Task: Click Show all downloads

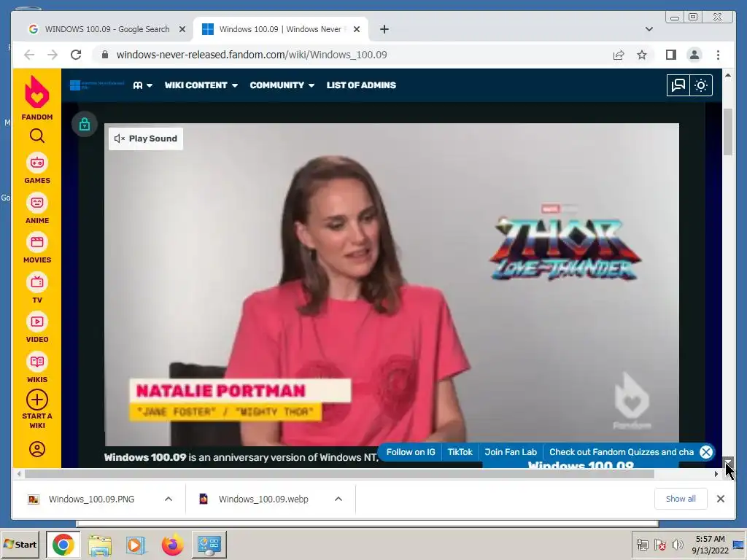Action: [681, 499]
